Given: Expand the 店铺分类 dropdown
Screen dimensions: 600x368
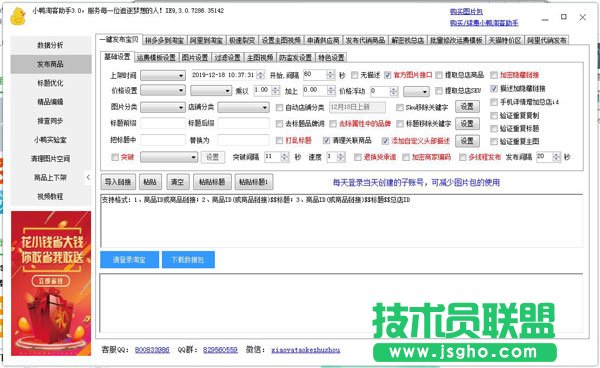Looking at the screenshot, I should coord(243,107).
